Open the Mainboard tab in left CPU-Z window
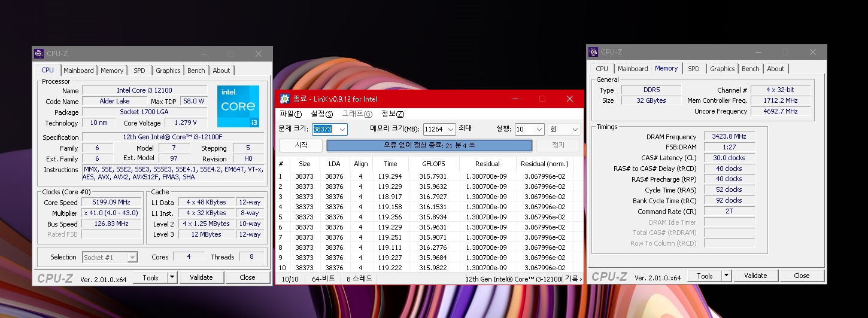 click(x=79, y=71)
